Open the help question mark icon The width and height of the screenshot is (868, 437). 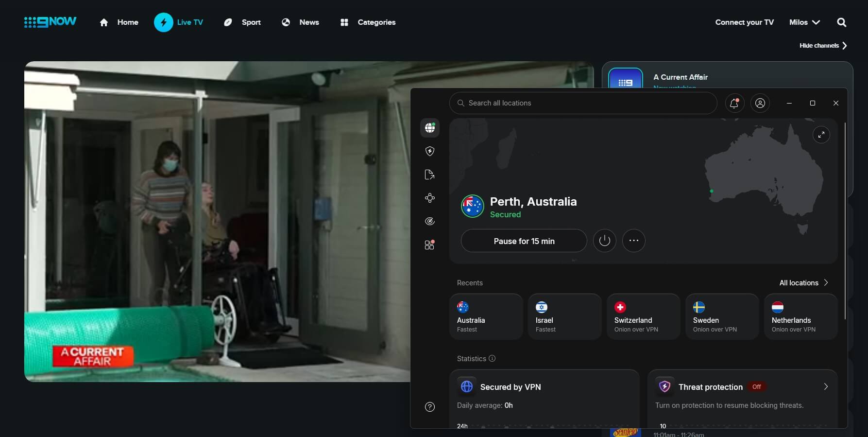430,407
